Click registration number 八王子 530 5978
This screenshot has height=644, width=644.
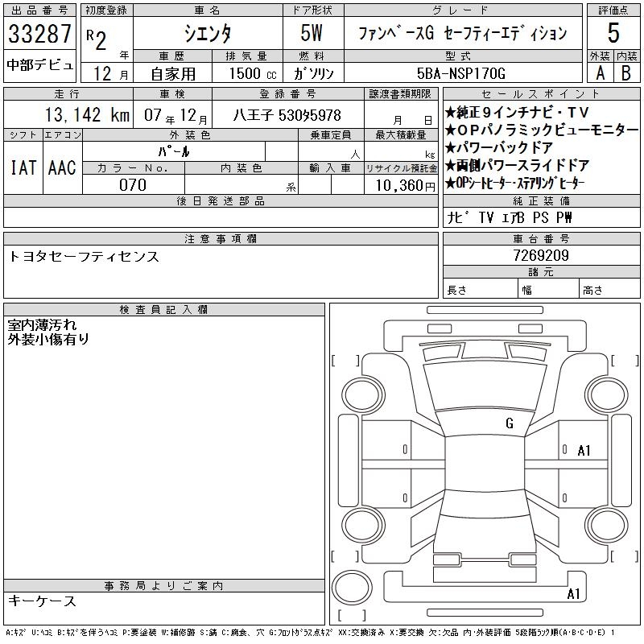tap(287, 115)
